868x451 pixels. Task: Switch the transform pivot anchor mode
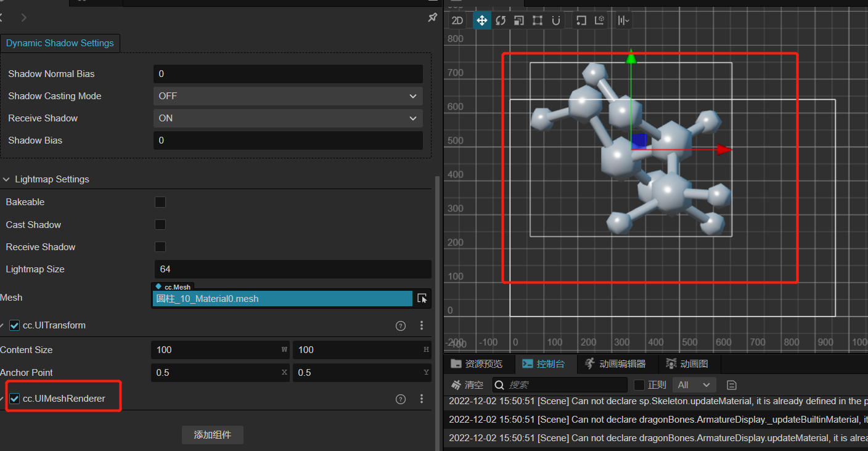click(x=580, y=20)
